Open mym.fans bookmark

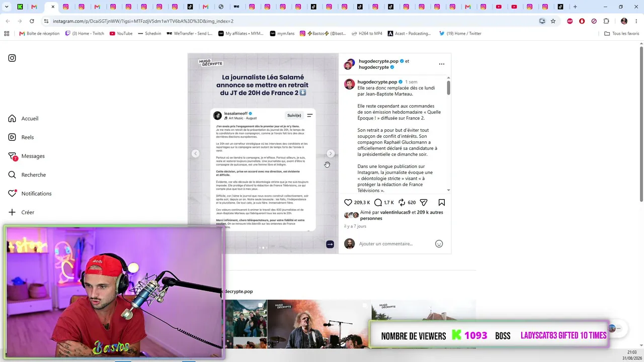coord(282,34)
